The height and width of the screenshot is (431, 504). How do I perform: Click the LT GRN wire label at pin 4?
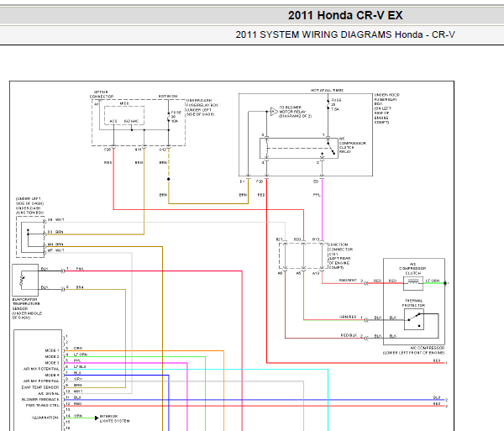click(81, 355)
